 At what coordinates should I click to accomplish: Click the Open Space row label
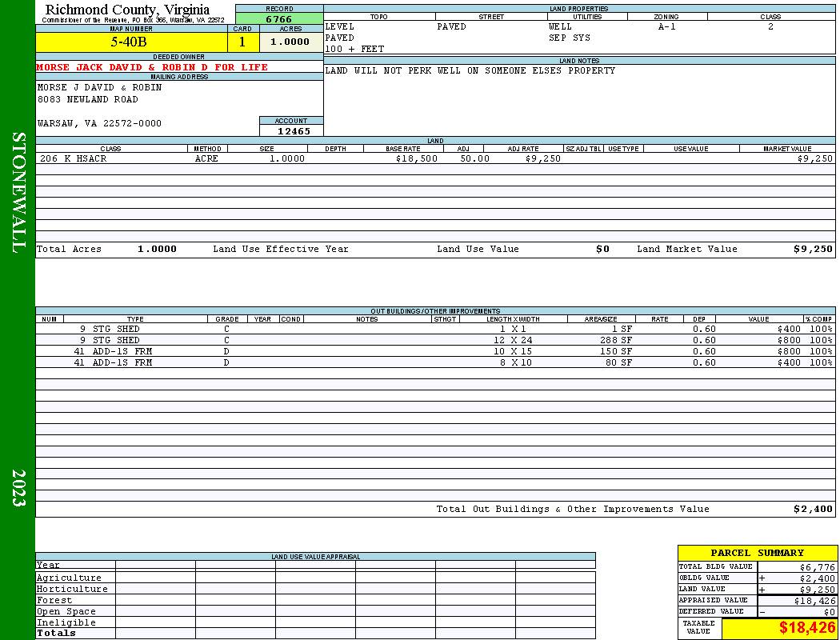66,612
